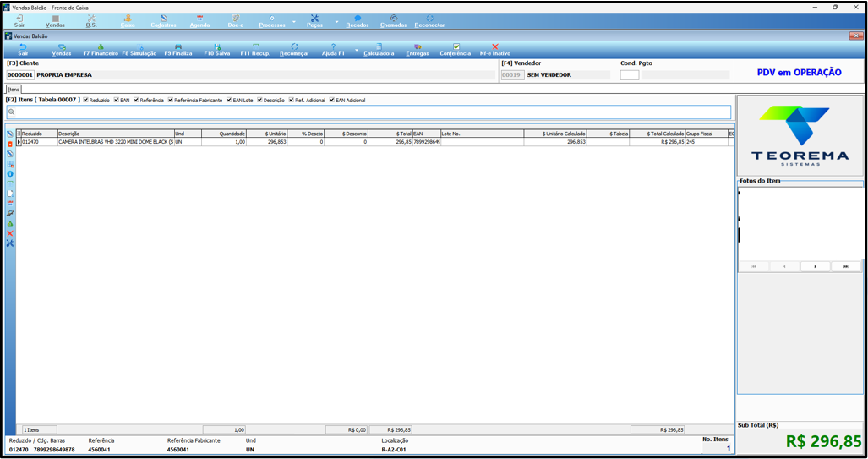868x459 pixels.
Task: Open the Caixa module
Action: click(128, 21)
